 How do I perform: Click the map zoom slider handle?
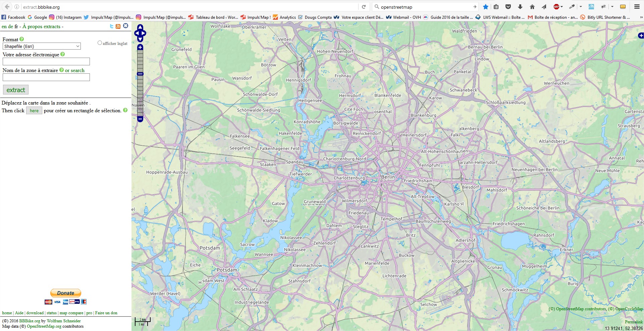140,74
